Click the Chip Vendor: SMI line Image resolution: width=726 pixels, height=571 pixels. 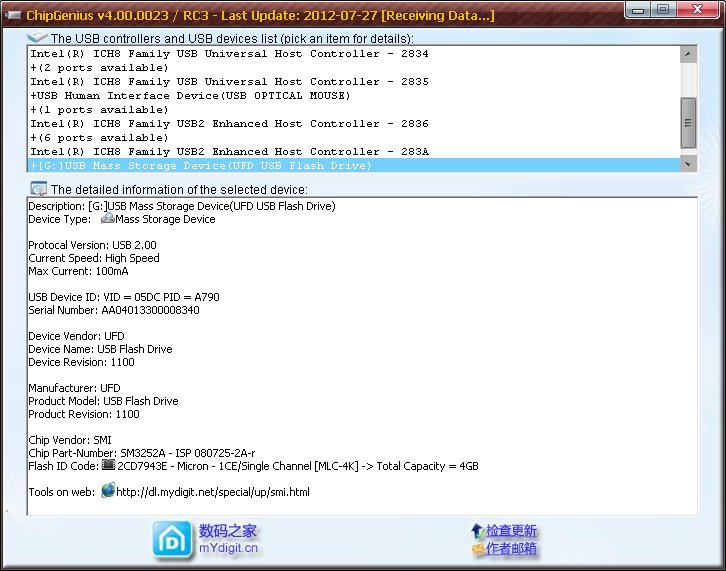pos(70,439)
